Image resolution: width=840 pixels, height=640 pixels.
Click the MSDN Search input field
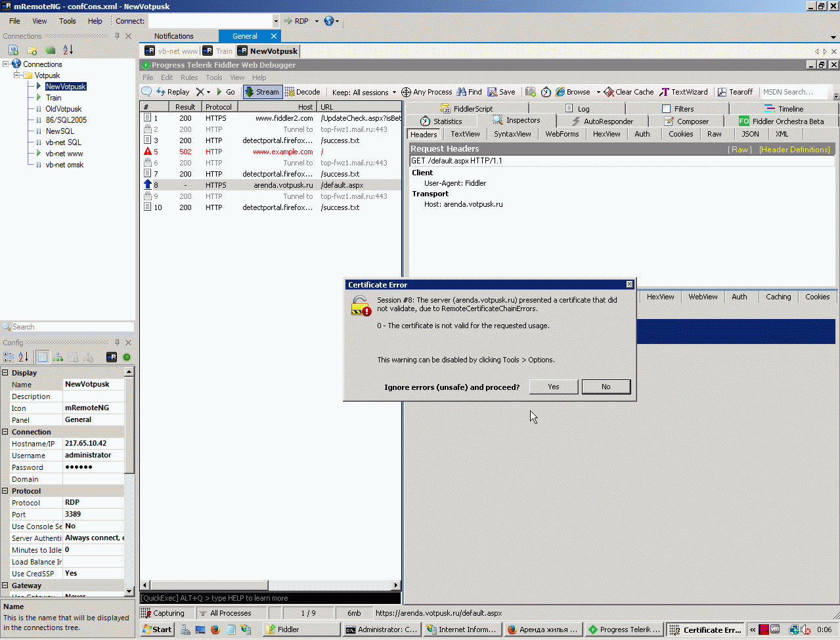[793, 92]
